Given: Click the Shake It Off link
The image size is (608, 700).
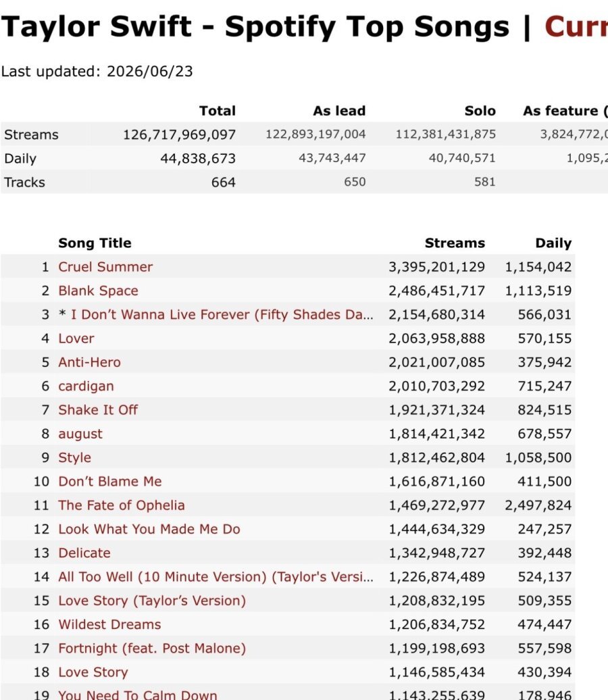Looking at the screenshot, I should 98,410.
